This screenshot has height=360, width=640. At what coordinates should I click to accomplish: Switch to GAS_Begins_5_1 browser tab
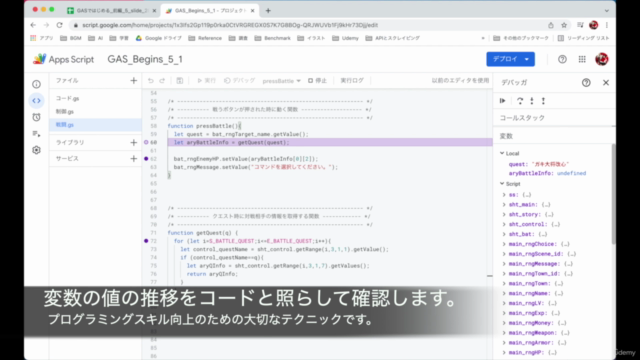pos(210,11)
